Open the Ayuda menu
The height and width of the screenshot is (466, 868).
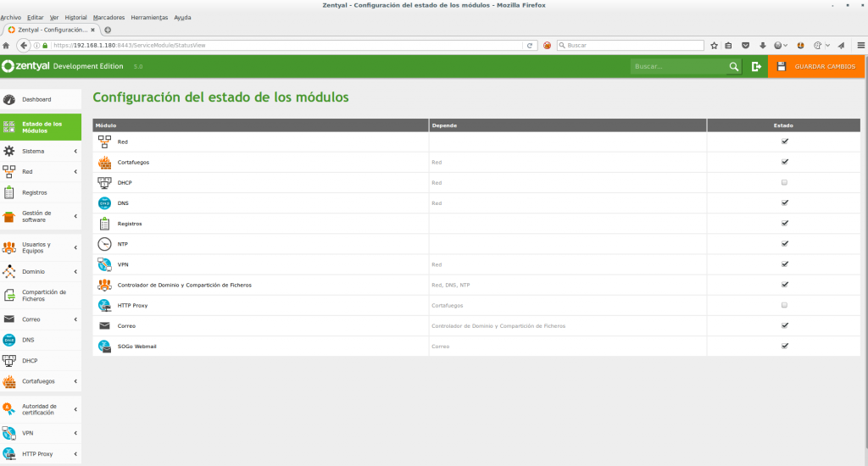183,18
